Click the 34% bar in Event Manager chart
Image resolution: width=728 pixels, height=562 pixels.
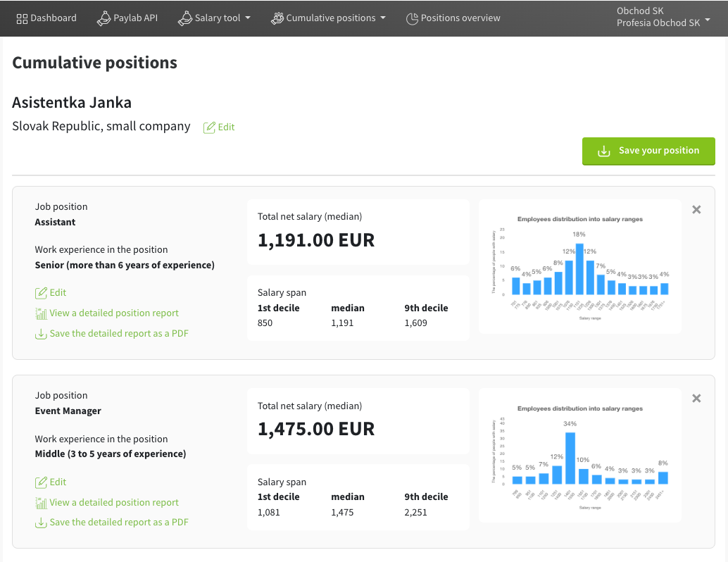(x=570, y=458)
